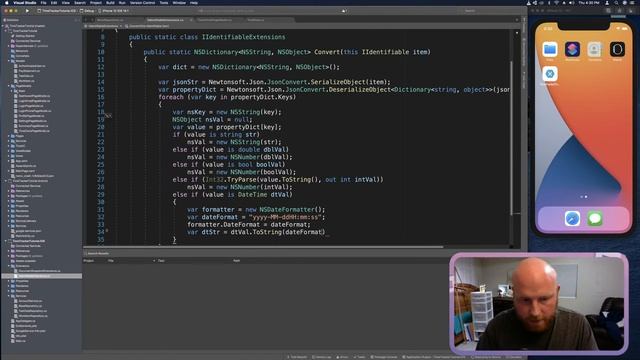Viewport: 640px width, 360px height.
Task: Open the Build menu
Action: [x=110, y=2]
